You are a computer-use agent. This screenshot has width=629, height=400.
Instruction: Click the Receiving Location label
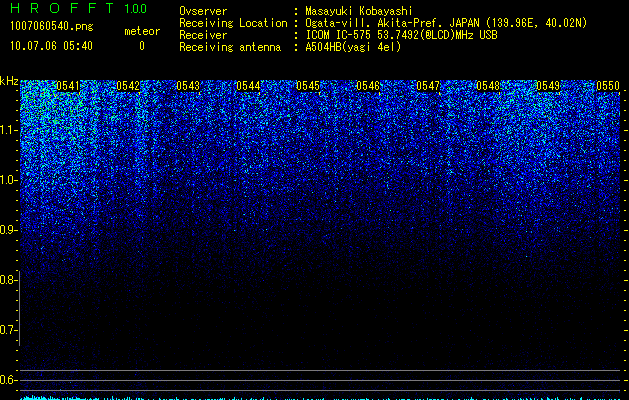pyautogui.click(x=233, y=23)
